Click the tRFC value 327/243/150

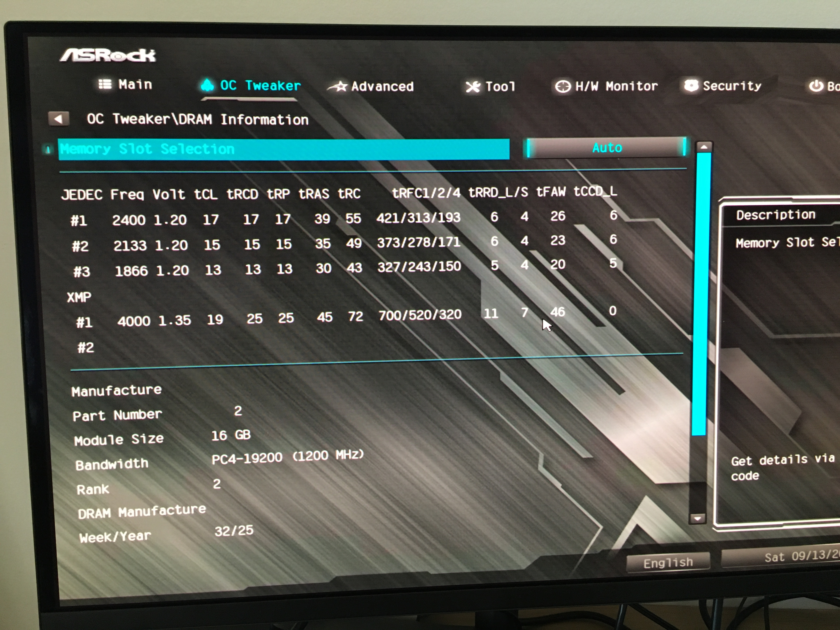tap(419, 267)
